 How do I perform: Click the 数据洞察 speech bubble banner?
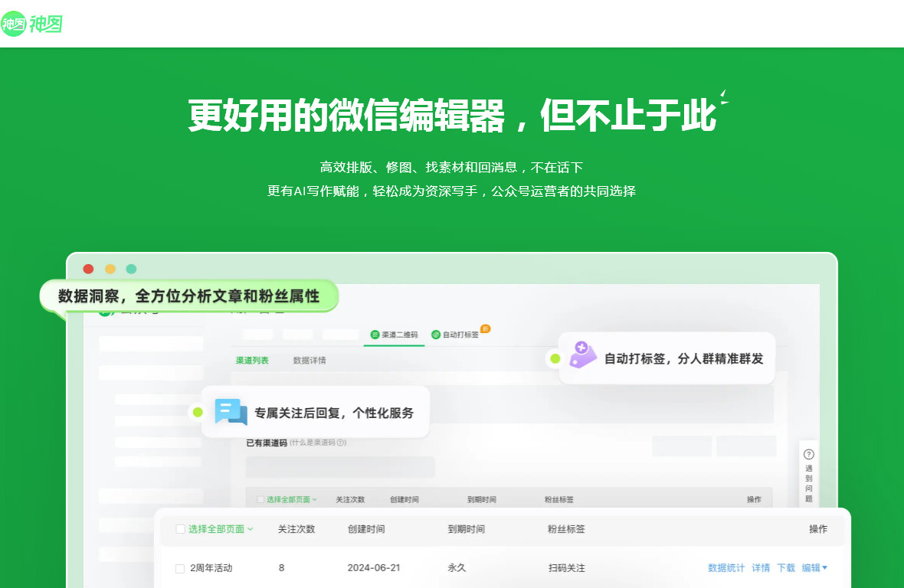point(188,296)
